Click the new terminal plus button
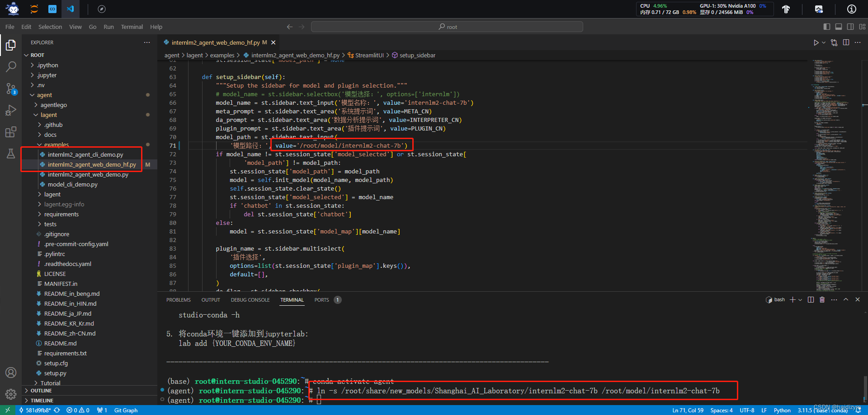Viewport: 868px width, 415px height. coord(793,300)
